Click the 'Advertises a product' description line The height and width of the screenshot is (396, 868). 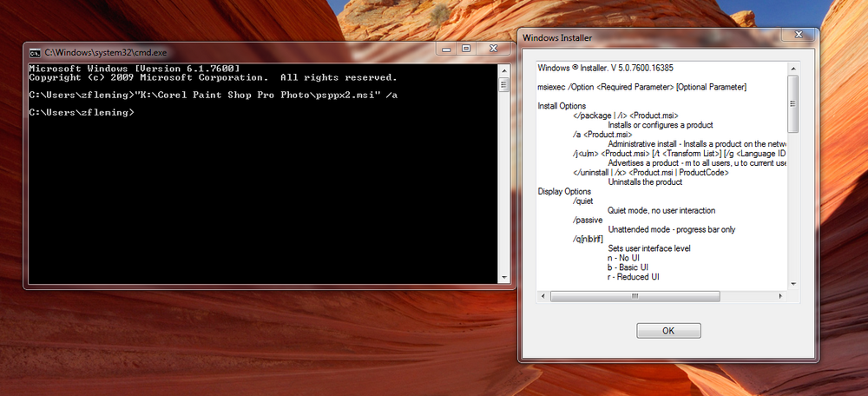click(698, 163)
